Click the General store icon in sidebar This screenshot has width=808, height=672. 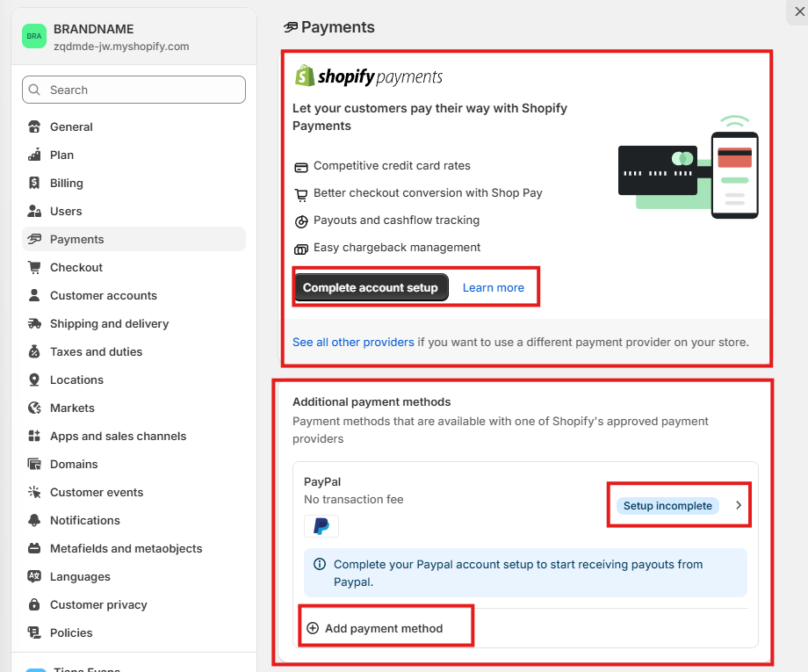pyautogui.click(x=34, y=126)
